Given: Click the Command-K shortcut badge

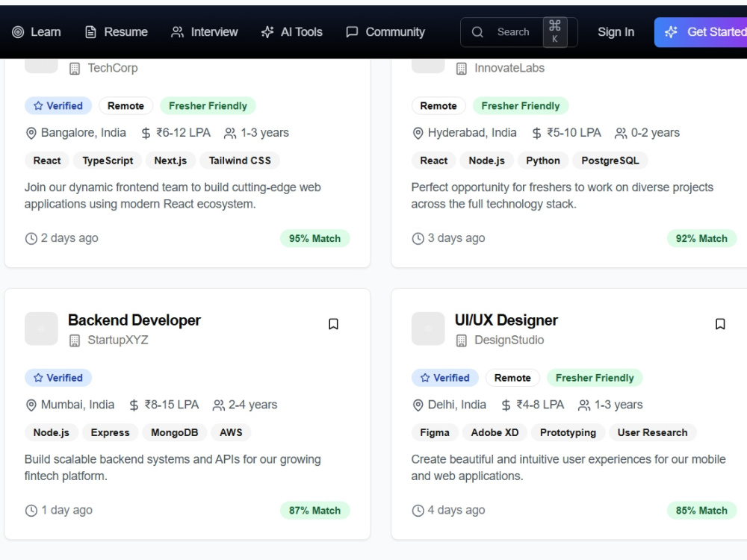Looking at the screenshot, I should tap(555, 32).
